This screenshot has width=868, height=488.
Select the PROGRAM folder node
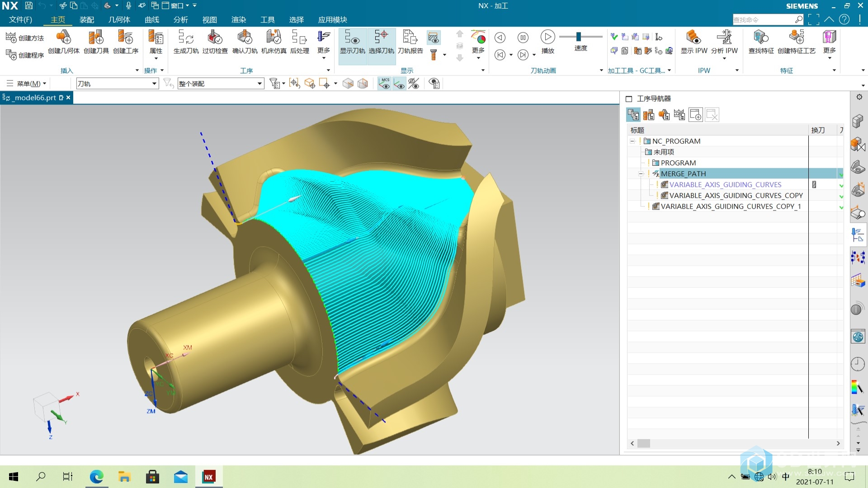pyautogui.click(x=678, y=163)
